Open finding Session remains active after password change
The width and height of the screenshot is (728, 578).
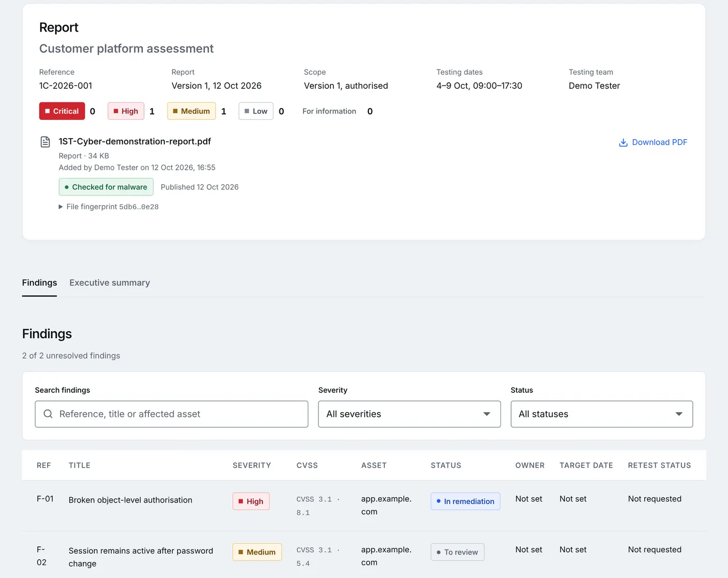tap(141, 557)
